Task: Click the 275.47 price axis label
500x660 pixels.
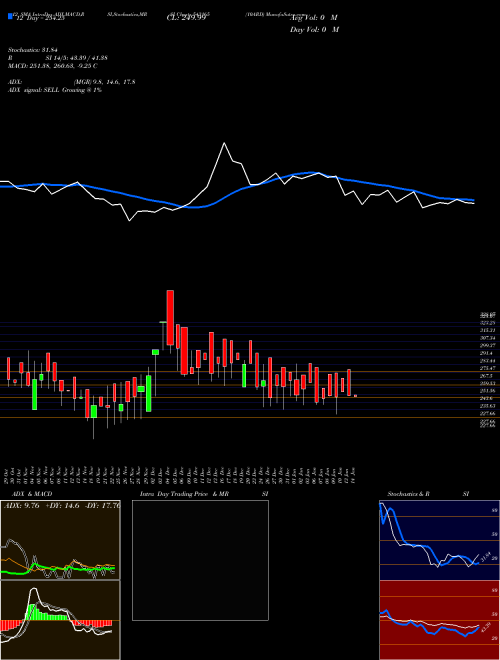Action: point(489,368)
